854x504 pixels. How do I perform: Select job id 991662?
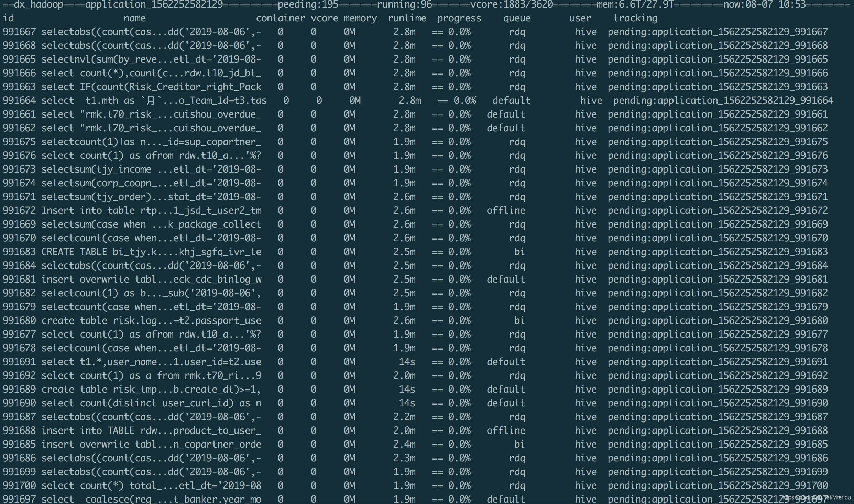(19, 128)
